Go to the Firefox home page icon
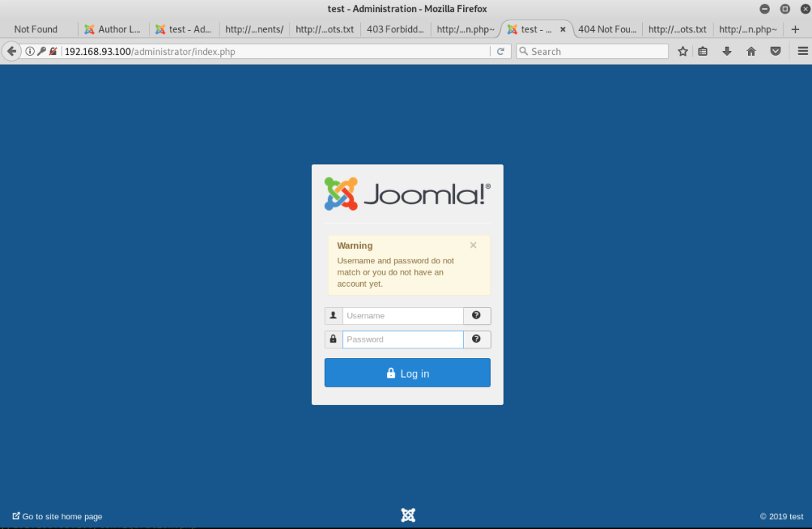 pyautogui.click(x=751, y=51)
